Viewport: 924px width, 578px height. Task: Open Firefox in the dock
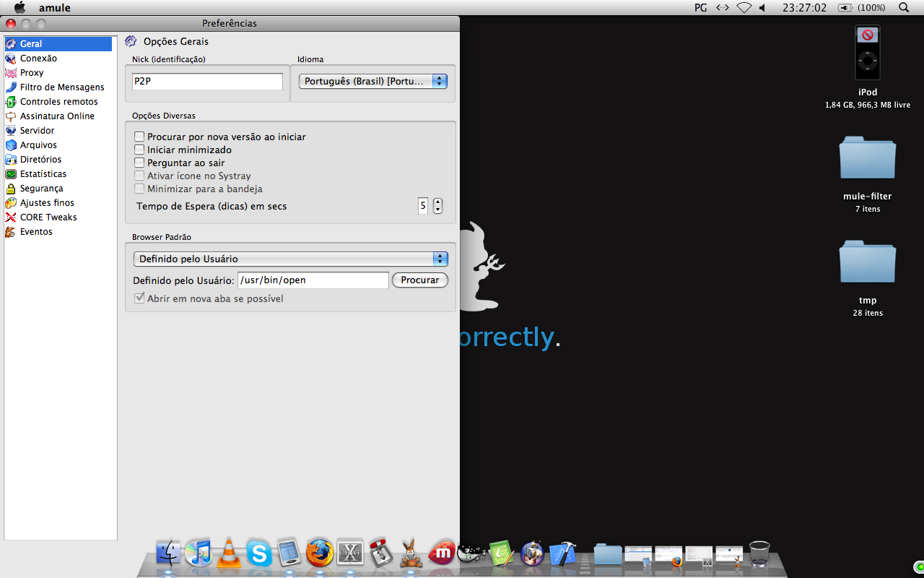(x=320, y=553)
